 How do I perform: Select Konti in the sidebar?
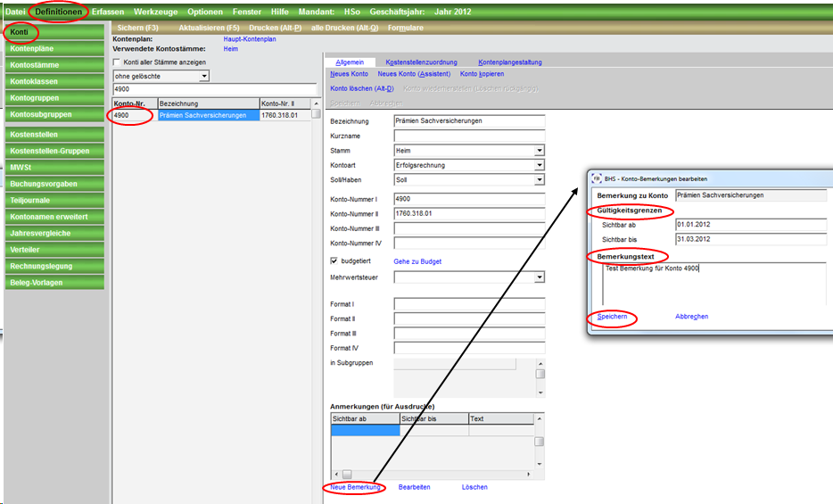pyautogui.click(x=54, y=32)
